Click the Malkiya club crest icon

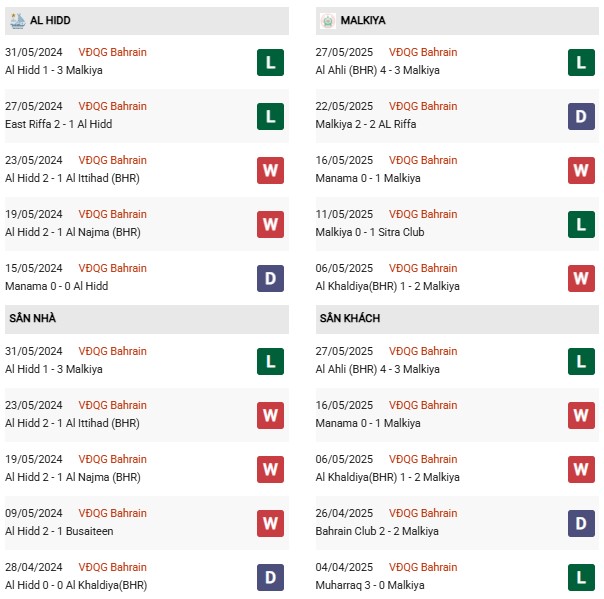327,21
